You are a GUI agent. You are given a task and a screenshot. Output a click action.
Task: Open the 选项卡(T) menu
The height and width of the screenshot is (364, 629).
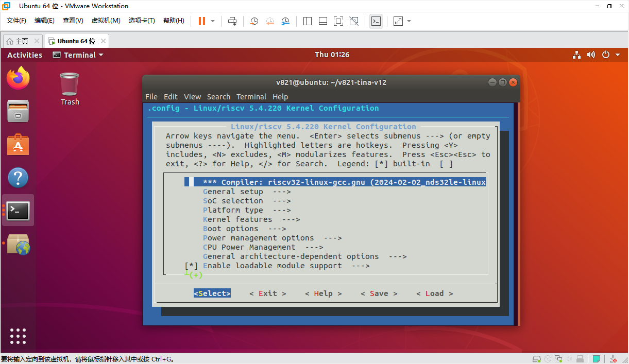142,21
